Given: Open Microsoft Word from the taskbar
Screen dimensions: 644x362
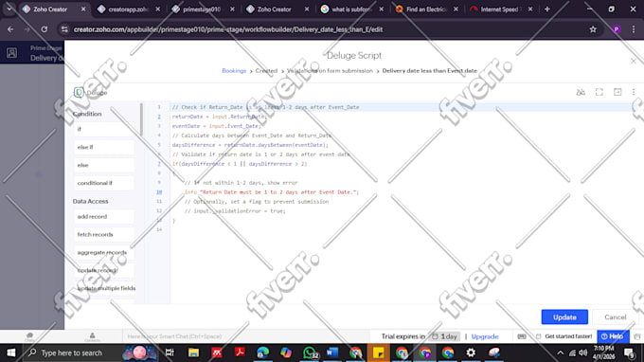Looking at the screenshot, I should click(x=332, y=353).
